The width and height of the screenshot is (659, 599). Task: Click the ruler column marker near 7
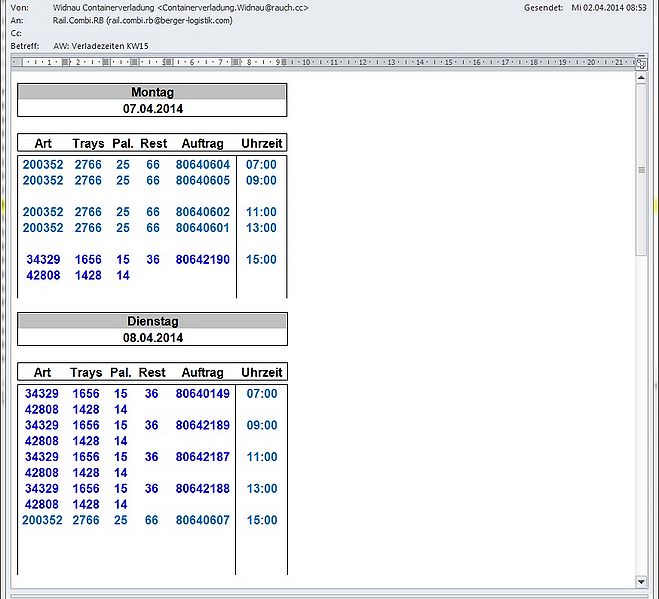coord(236,62)
